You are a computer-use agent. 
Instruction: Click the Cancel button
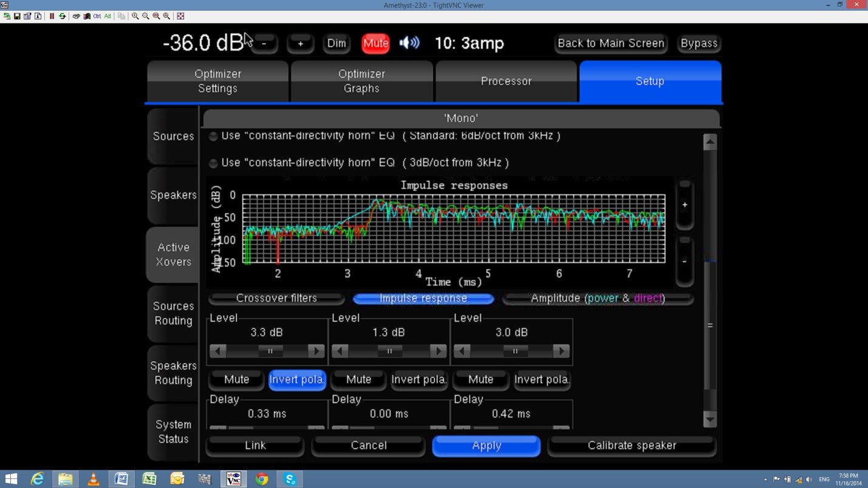369,446
